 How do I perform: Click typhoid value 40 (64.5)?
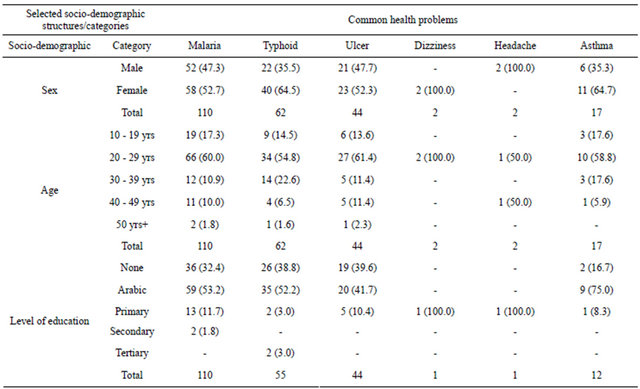(280, 90)
